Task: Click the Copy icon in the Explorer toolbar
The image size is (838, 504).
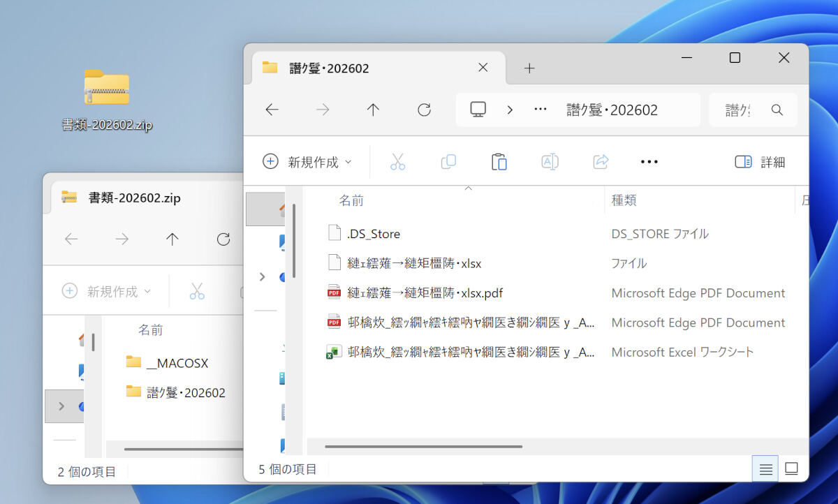Action: point(448,161)
